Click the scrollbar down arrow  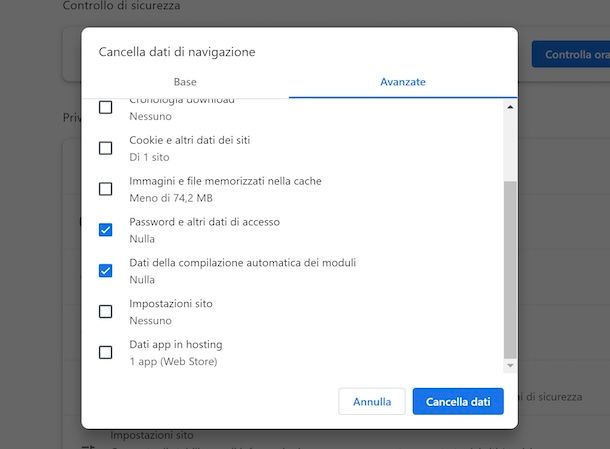point(510,365)
